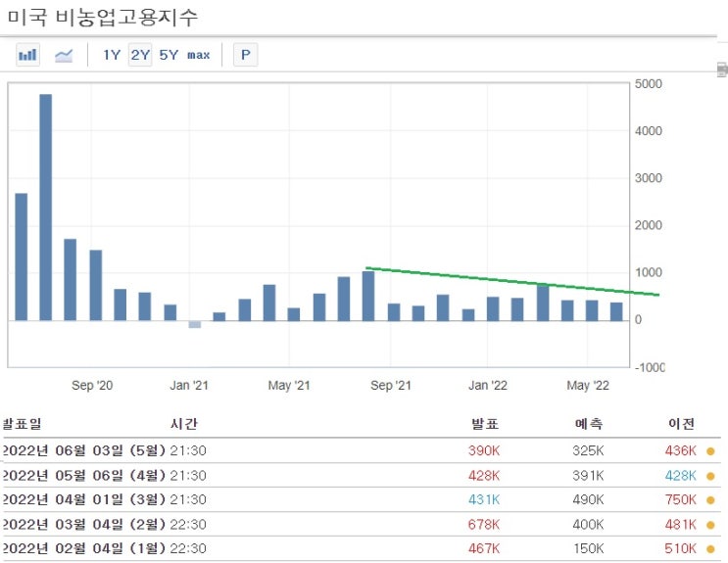
Task: Click the Sep '20 axis label
Action: pyautogui.click(x=92, y=385)
